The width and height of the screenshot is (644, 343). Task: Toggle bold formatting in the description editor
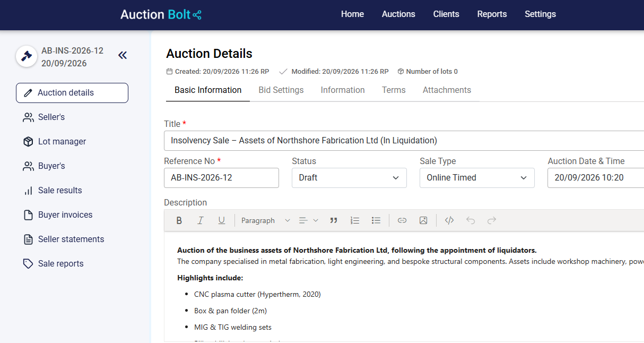(179, 220)
